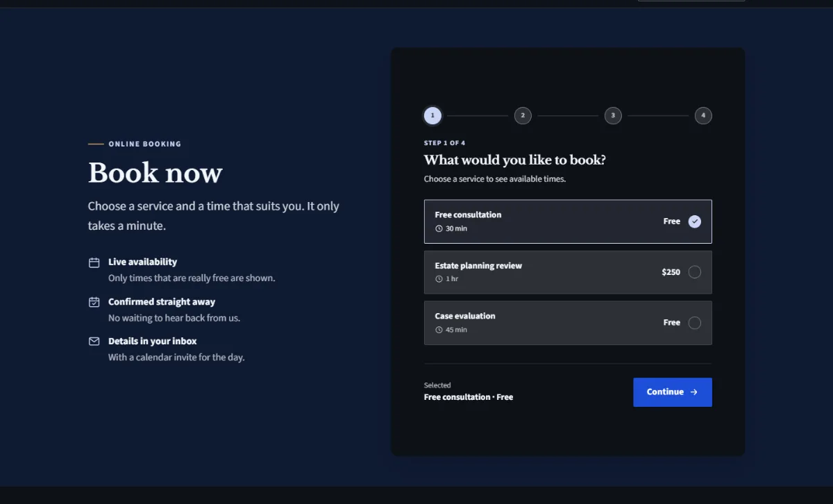Click the "45 min" duration text
833x504 pixels.
[456, 330]
